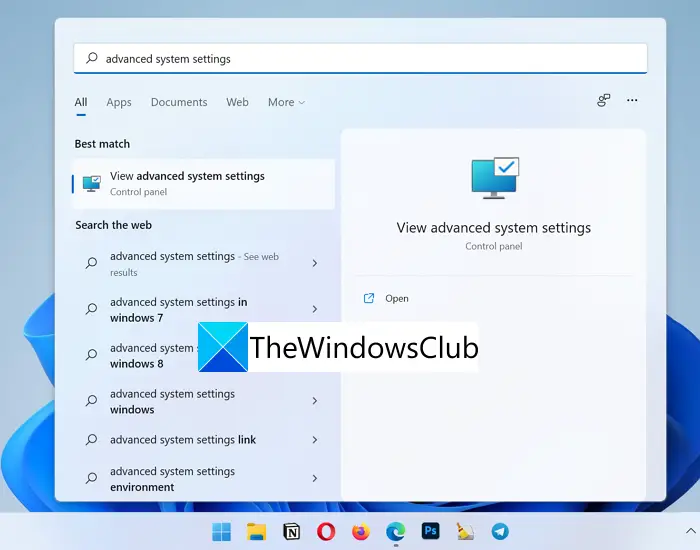Open the three-dot options menu
The image size is (700, 550).
coord(632,100)
